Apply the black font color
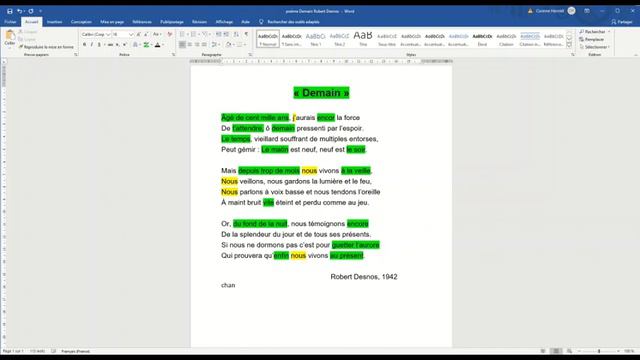This screenshot has width=640, height=360. coord(158,44)
